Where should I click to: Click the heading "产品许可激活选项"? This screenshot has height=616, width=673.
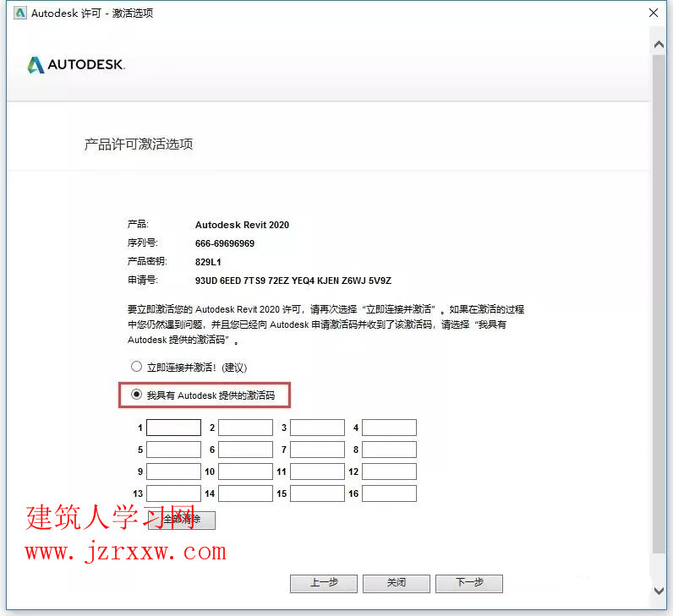click(139, 144)
